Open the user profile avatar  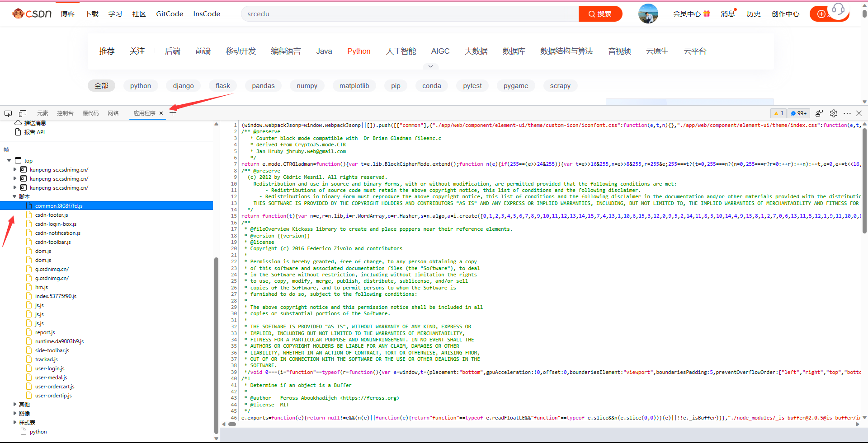click(648, 14)
